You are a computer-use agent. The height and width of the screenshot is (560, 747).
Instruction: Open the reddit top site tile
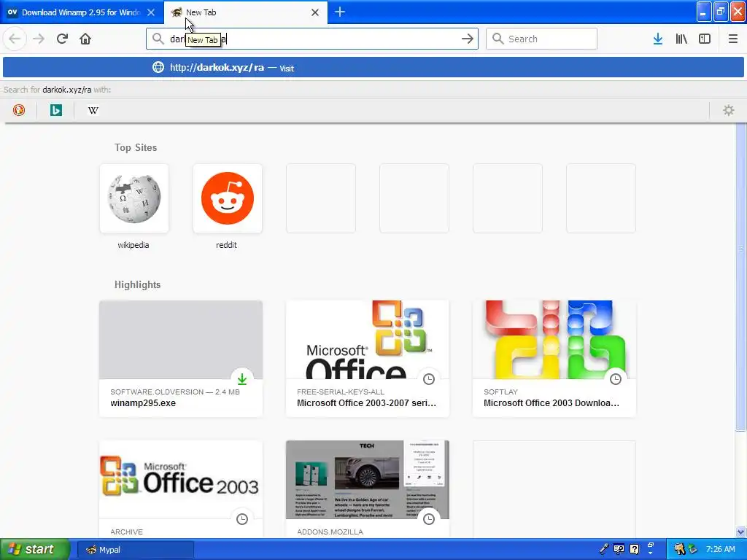click(228, 198)
